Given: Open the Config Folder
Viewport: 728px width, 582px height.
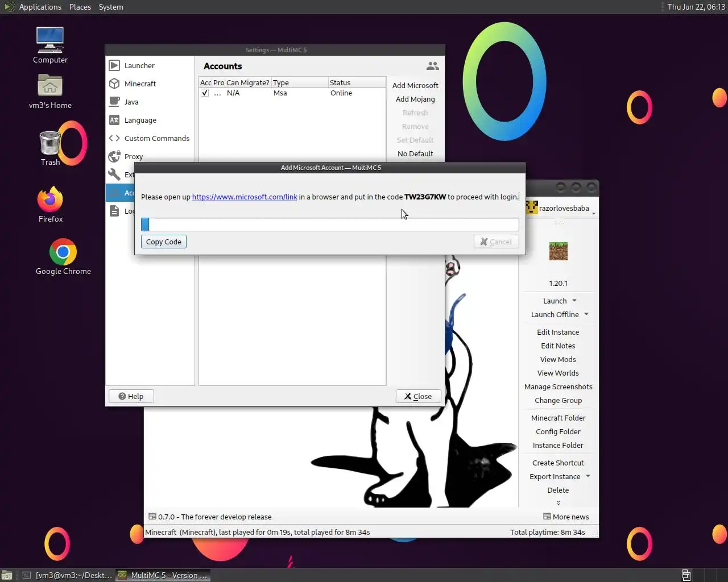Looking at the screenshot, I should coord(558,431).
